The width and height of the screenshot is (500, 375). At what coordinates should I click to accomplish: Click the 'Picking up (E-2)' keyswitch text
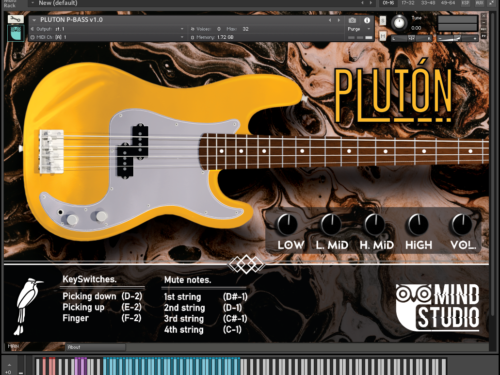click(x=102, y=307)
